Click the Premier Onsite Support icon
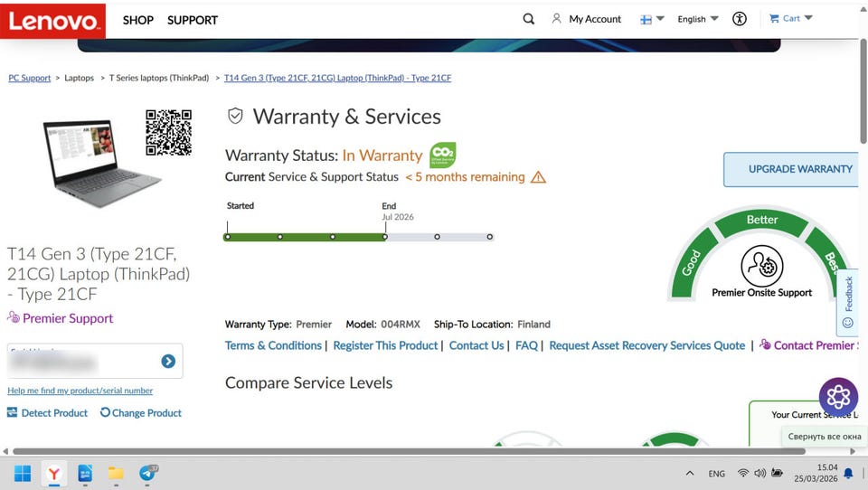Image resolution: width=868 pixels, height=490 pixels. (761, 266)
